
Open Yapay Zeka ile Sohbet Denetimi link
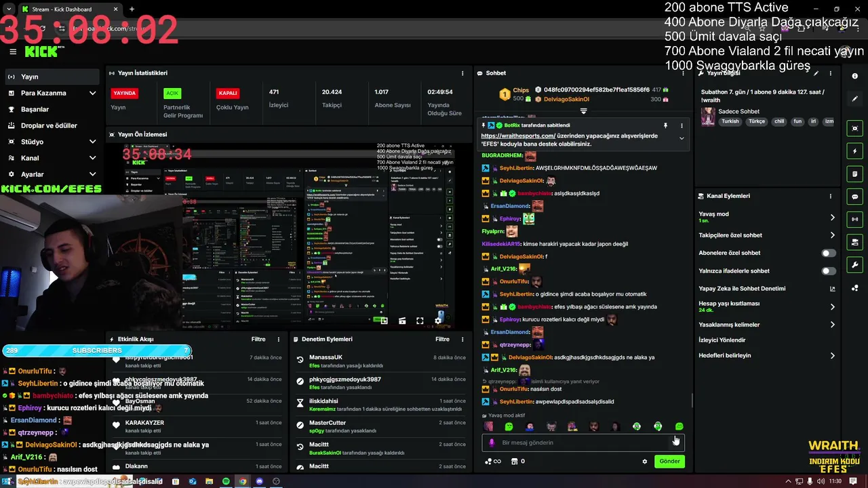pos(767,289)
